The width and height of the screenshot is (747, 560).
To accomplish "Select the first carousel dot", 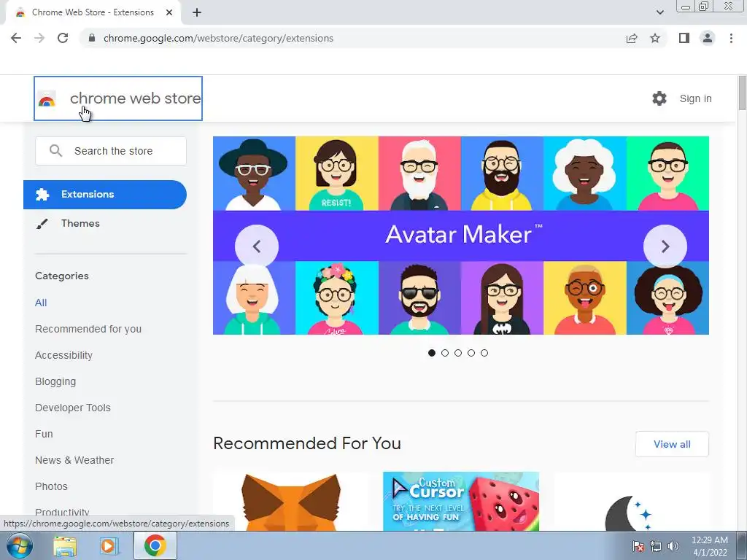I will tap(432, 353).
